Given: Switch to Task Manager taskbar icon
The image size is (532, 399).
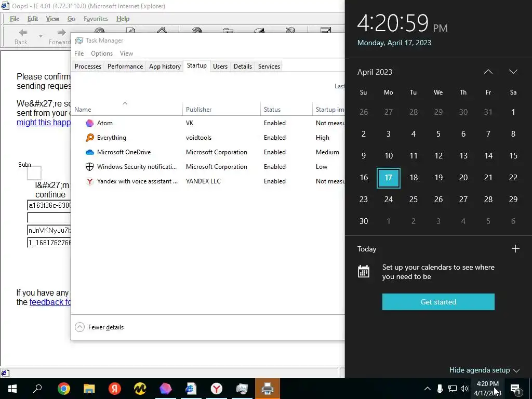Looking at the screenshot, I should [x=242, y=389].
